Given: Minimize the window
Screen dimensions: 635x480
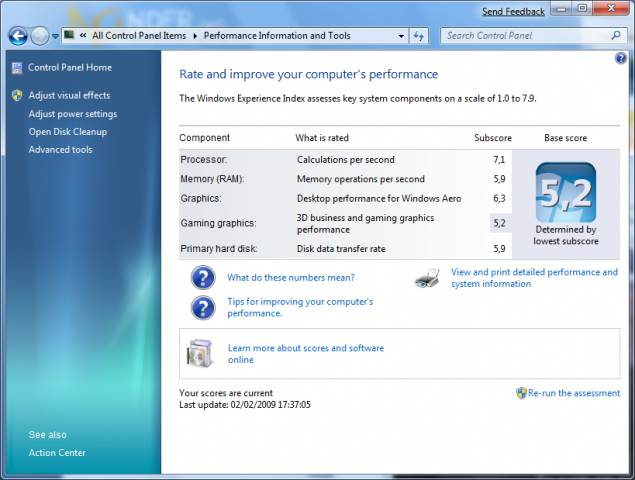Looking at the screenshot, I should (561, 9).
